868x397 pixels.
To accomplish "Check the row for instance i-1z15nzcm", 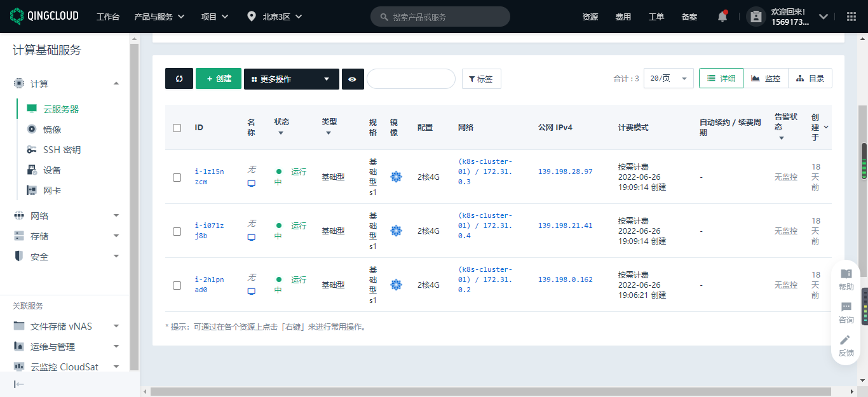I will (177, 178).
